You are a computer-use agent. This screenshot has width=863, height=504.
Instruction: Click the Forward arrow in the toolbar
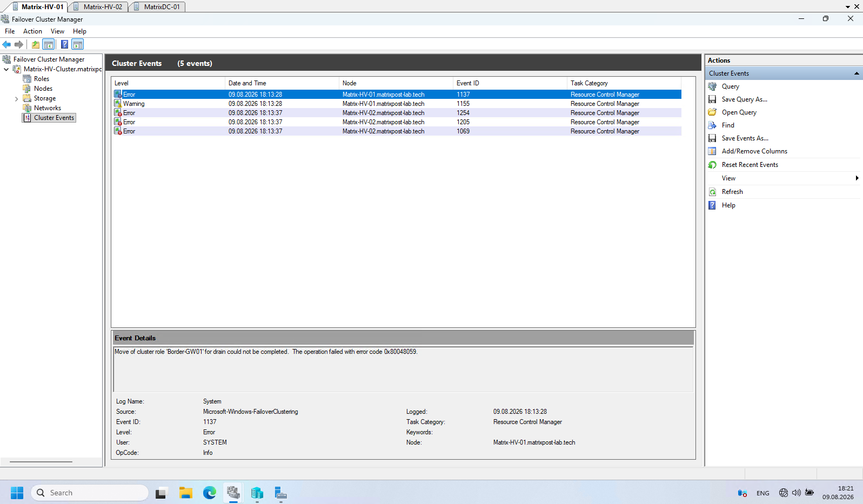(x=19, y=44)
